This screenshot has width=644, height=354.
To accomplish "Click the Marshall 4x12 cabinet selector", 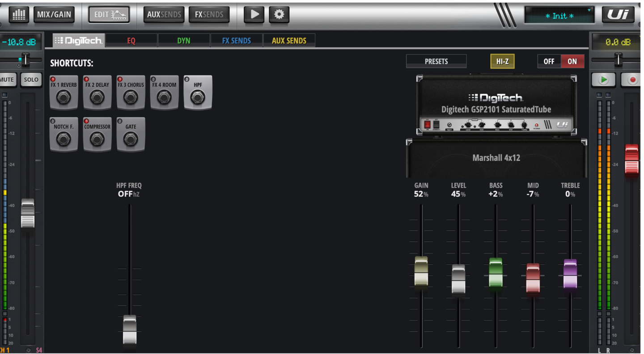I will pos(496,158).
